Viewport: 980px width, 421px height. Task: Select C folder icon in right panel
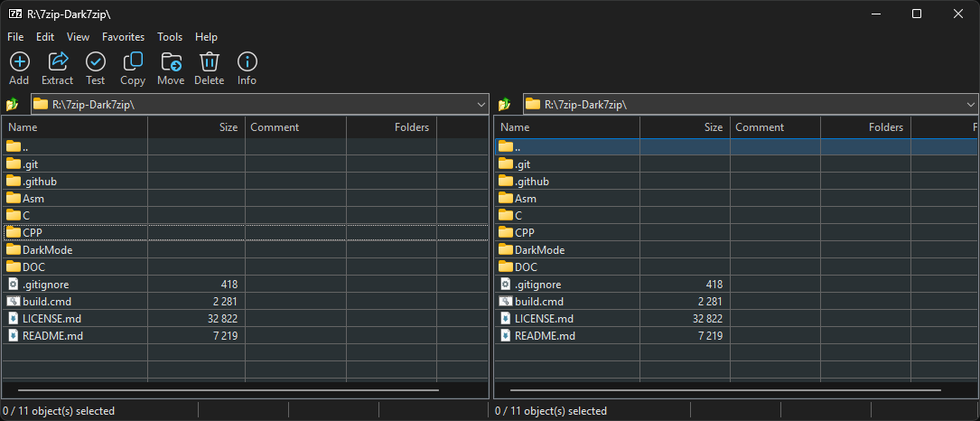[x=506, y=215]
